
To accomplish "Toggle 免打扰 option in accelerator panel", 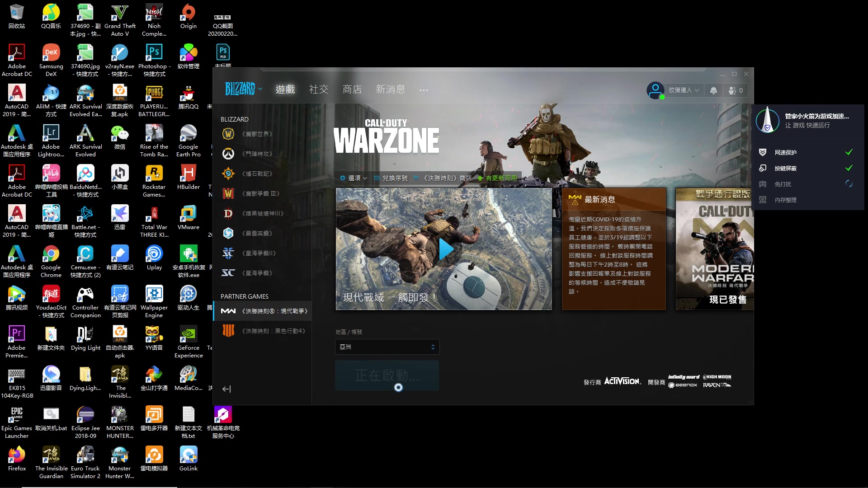I will click(807, 184).
